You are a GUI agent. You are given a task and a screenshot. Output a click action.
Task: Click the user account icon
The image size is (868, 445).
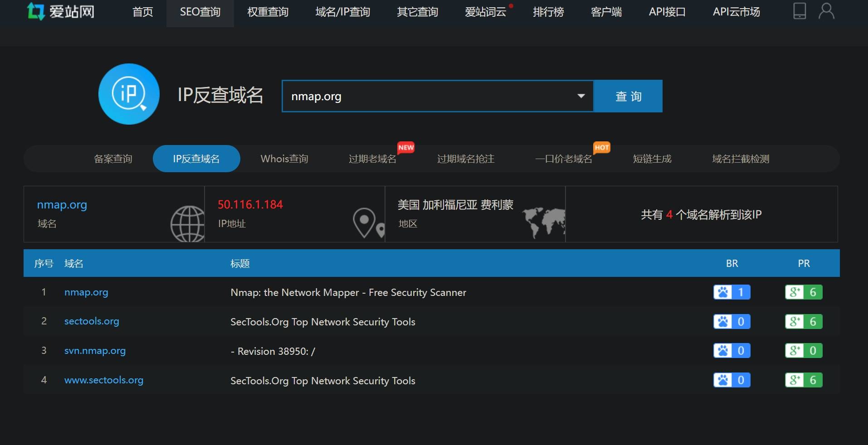(826, 11)
